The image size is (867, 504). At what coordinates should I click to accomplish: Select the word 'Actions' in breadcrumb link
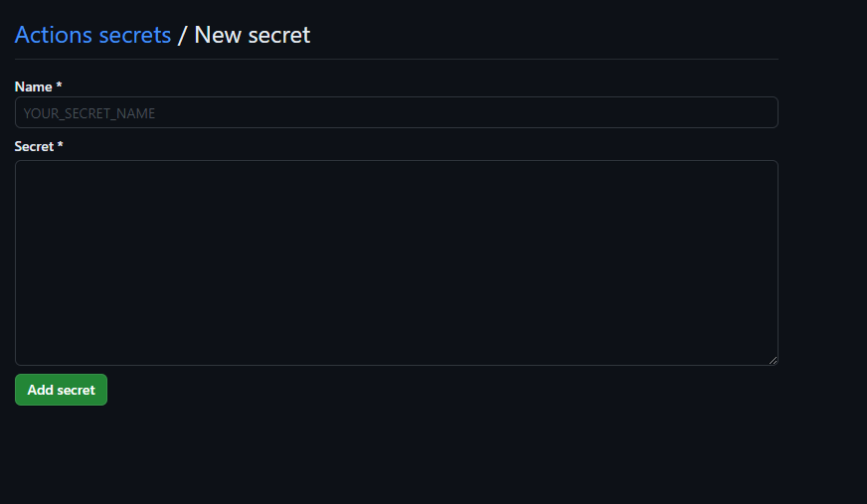(54, 35)
